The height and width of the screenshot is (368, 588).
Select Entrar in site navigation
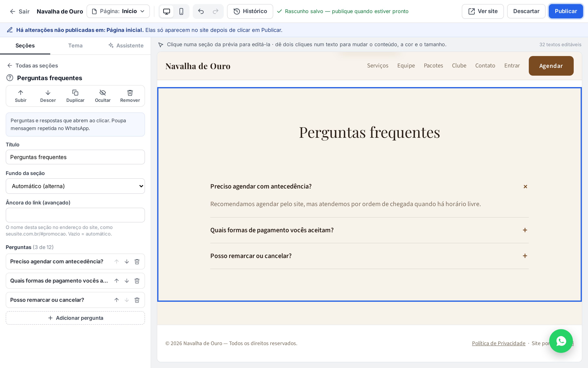point(512,66)
